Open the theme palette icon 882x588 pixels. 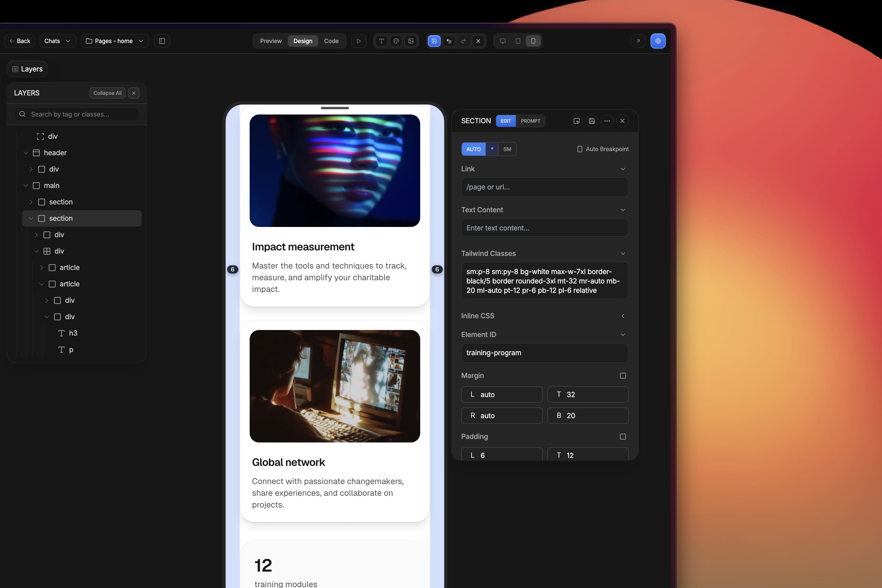click(x=396, y=41)
